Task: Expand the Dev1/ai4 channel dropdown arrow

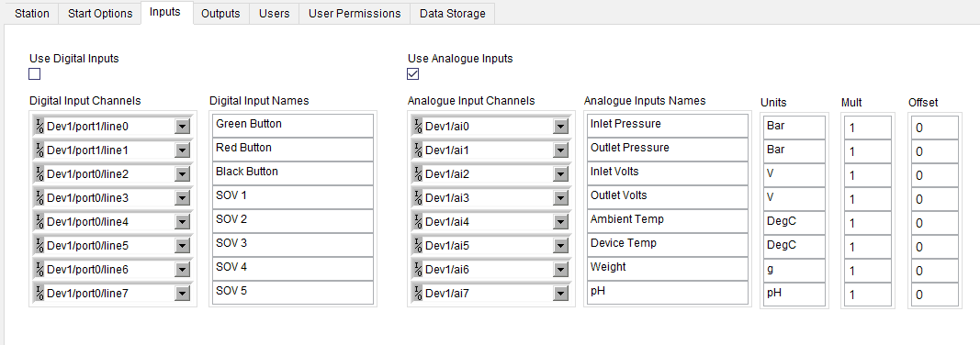Action: (x=560, y=222)
